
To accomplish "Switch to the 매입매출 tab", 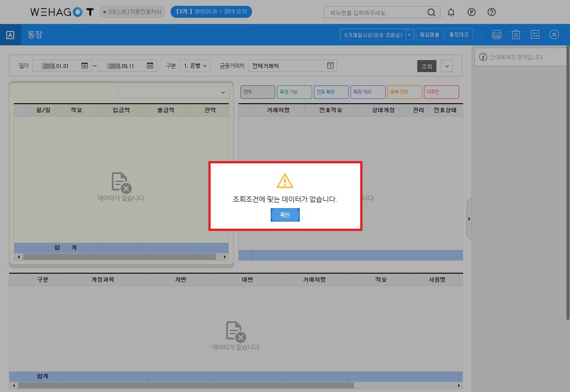I will 429,35.
